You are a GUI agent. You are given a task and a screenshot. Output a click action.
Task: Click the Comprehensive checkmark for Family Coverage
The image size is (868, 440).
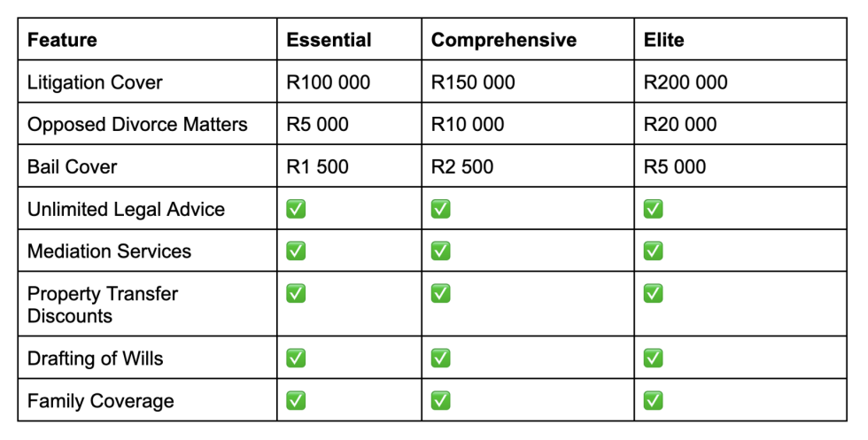(441, 401)
